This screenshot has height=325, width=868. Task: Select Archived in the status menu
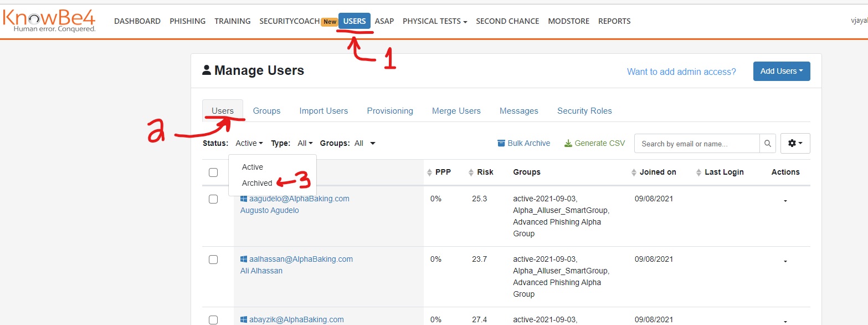coord(257,183)
